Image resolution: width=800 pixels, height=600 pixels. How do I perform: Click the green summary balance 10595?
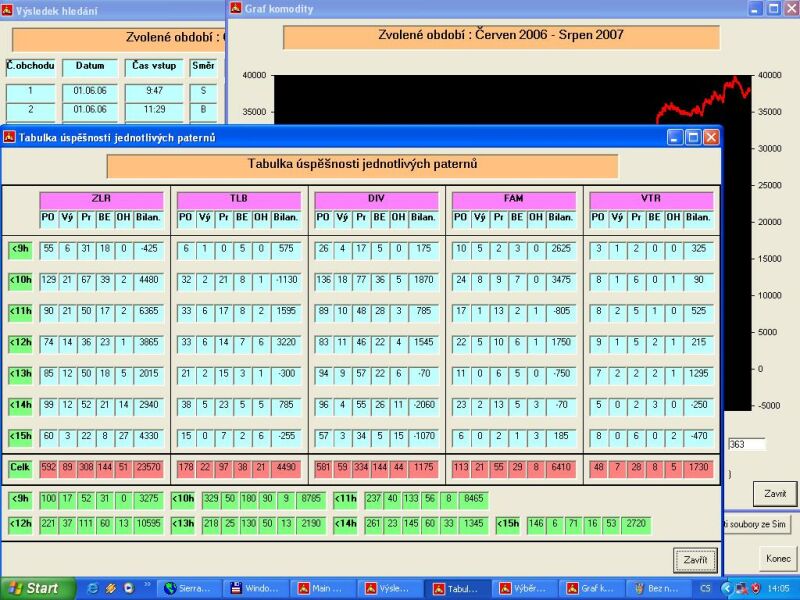(148, 524)
